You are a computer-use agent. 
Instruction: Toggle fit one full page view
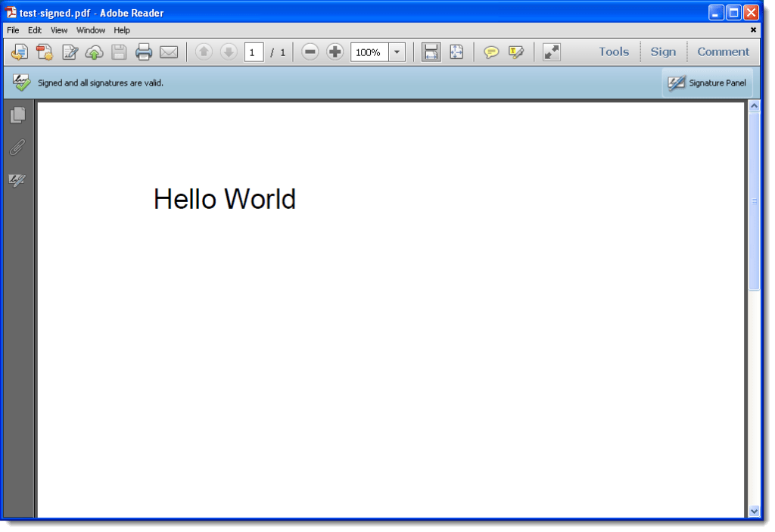coord(456,52)
